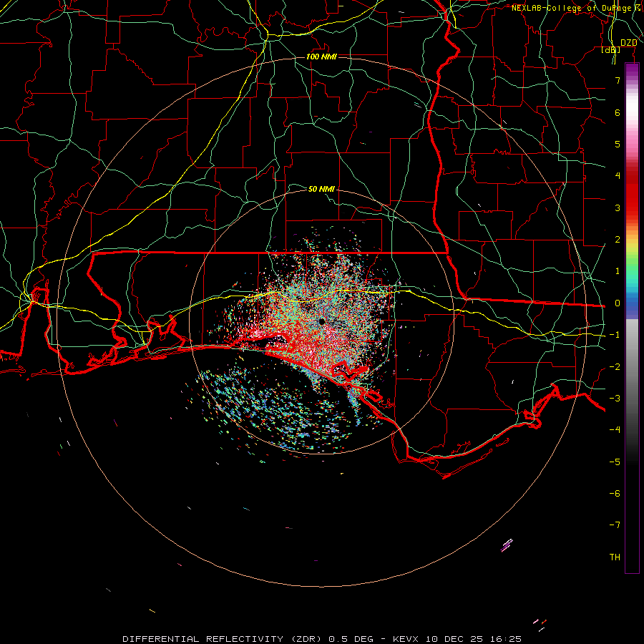Click the KEVX station identifier in caption
The width and height of the screenshot is (644, 644).
pos(406,639)
